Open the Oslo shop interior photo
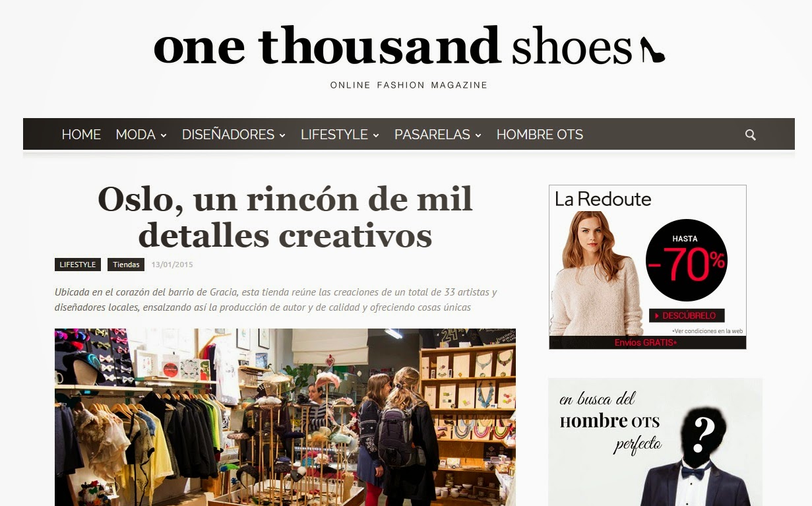 click(x=285, y=417)
